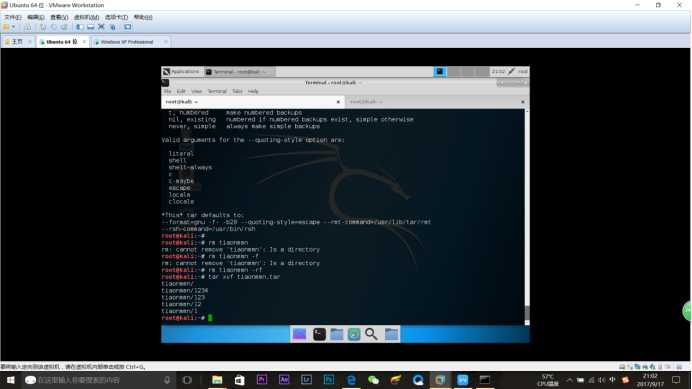Click the Kali panel clock
692x389 pixels.
498,72
